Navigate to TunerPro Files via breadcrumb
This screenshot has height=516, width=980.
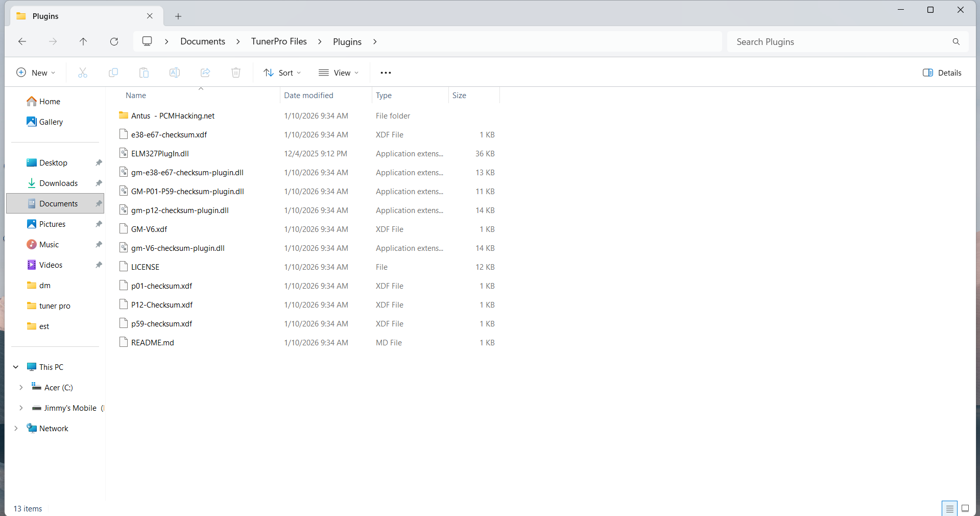pyautogui.click(x=279, y=41)
